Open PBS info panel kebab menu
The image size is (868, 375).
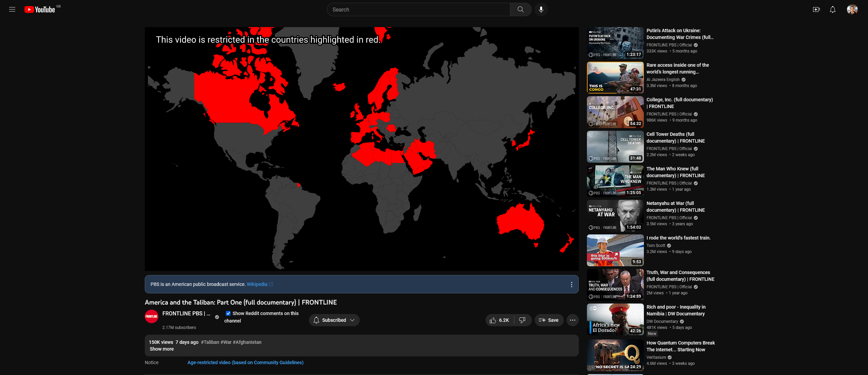coord(571,285)
